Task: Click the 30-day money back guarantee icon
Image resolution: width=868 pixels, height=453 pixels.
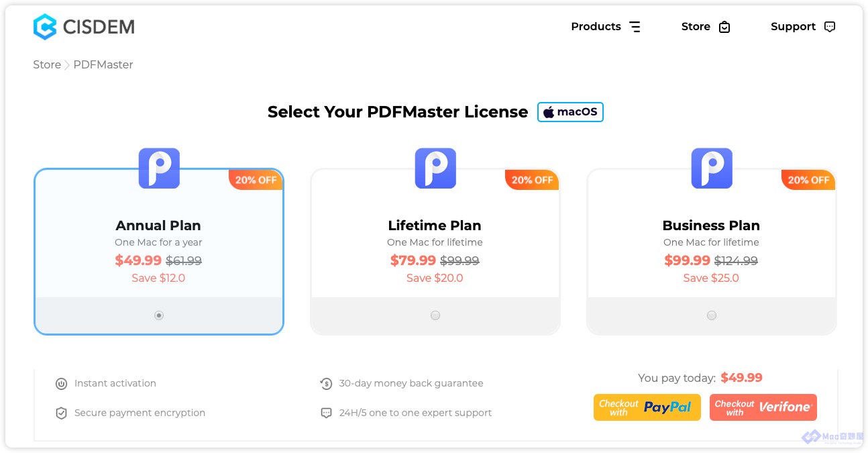Action: point(326,384)
